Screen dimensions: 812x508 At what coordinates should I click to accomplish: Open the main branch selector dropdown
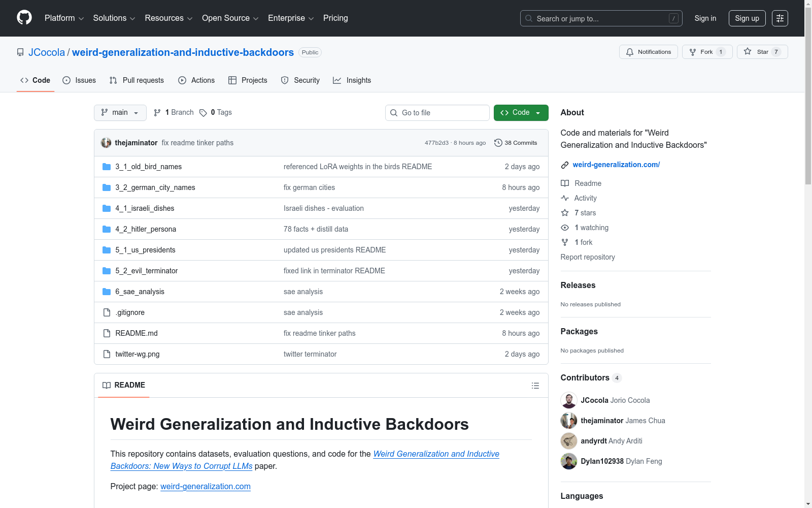[120, 113]
